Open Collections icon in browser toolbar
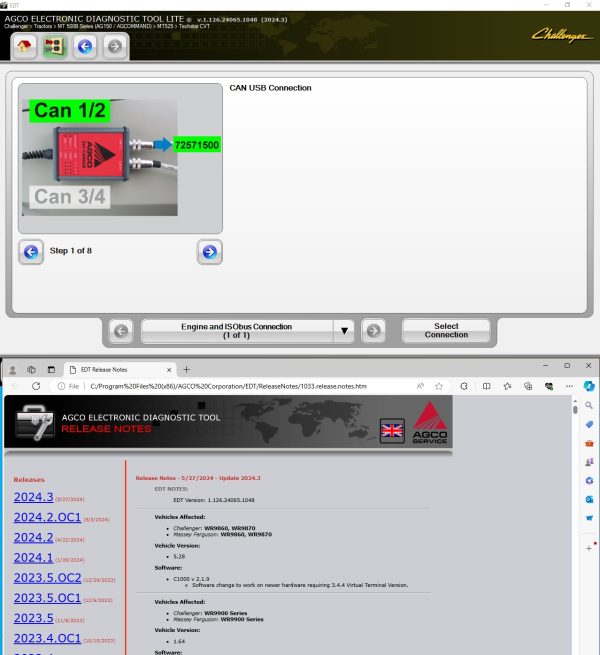This screenshot has width=600, height=655. tap(528, 386)
